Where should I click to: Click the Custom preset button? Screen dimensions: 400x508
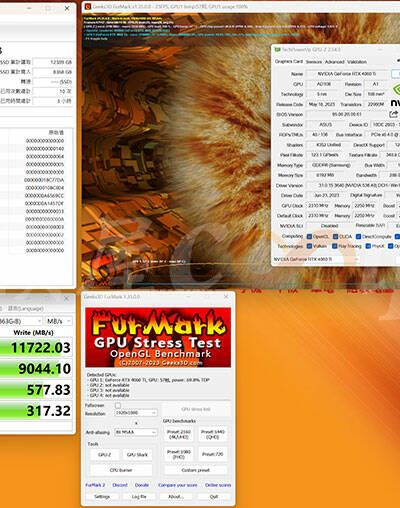click(x=196, y=470)
